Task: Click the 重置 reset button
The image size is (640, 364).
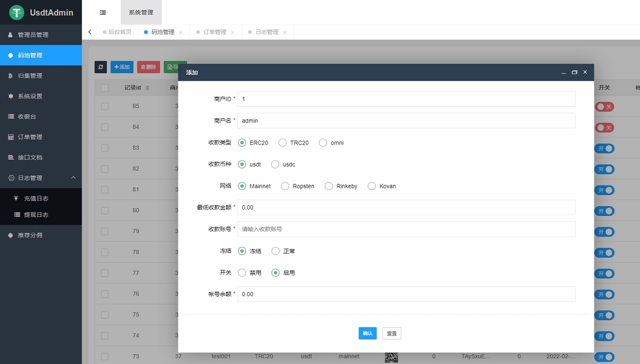Action: tap(391, 333)
